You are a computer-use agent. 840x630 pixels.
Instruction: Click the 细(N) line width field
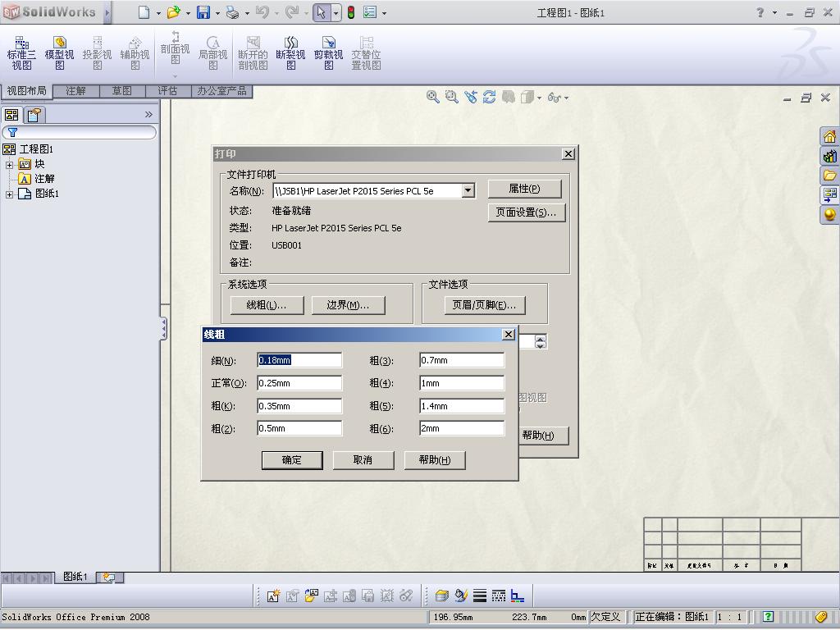point(299,361)
